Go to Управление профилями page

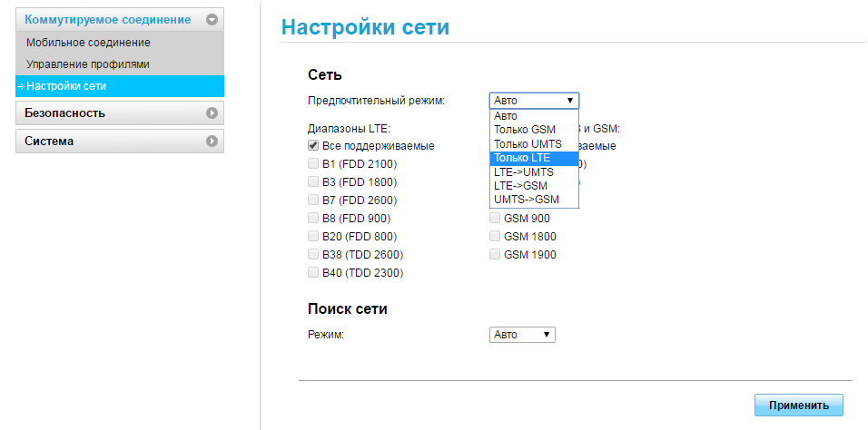point(88,64)
